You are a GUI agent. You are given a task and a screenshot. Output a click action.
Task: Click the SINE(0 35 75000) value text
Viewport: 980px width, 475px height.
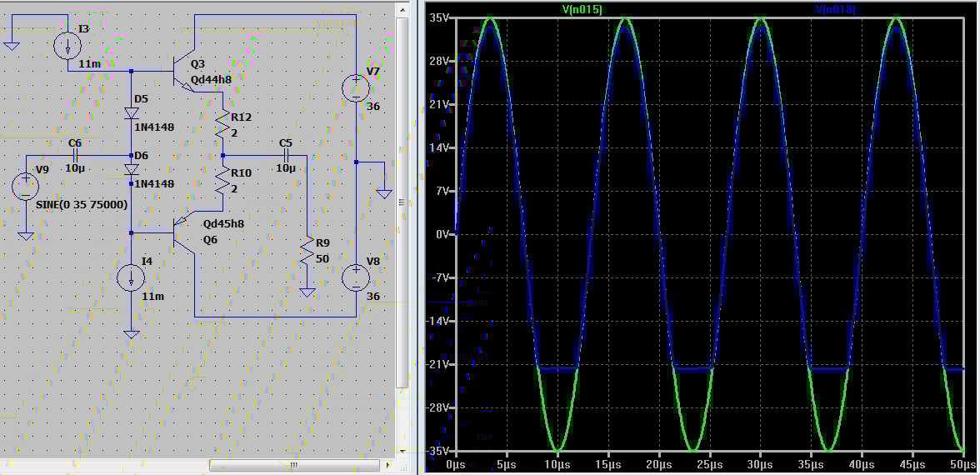pos(81,205)
